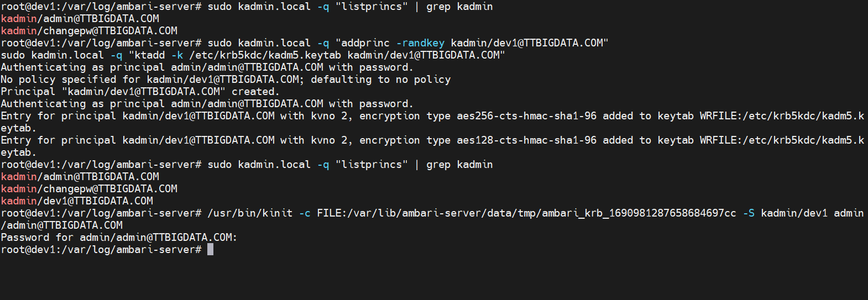The image size is (868, 300).
Task: Click "grep kadmin" on the top command line
Action: tap(459, 7)
